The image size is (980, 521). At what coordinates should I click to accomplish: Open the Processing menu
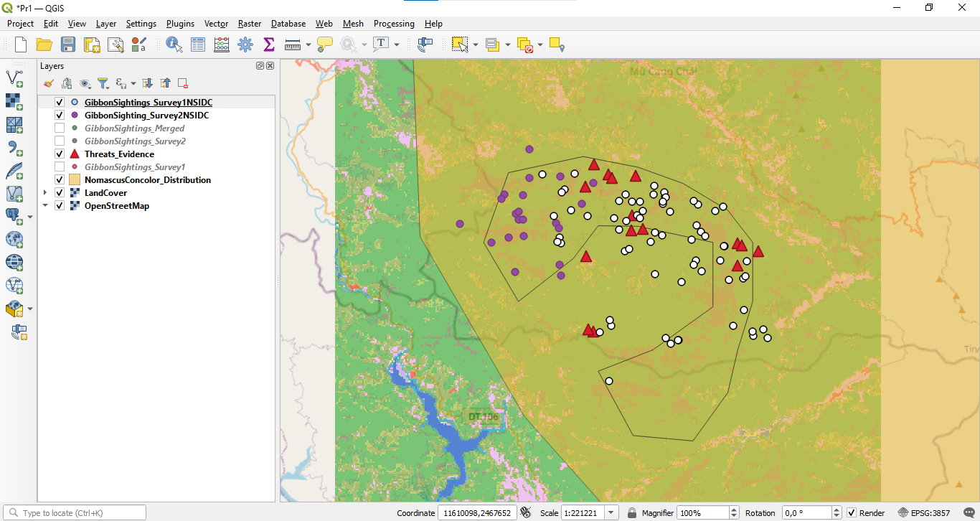(x=394, y=24)
